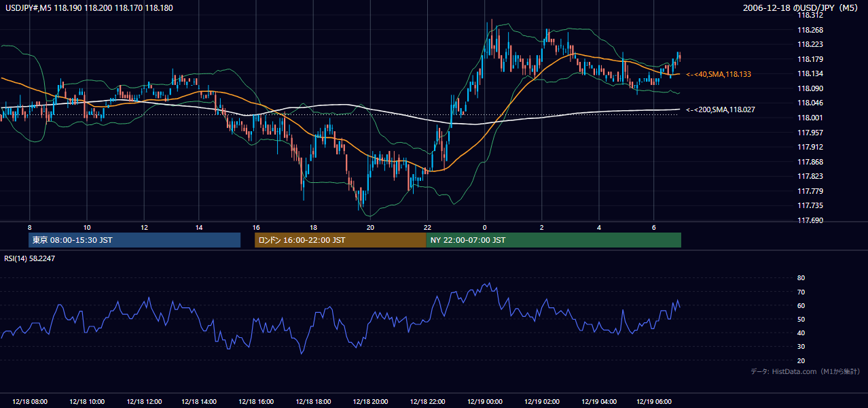The image size is (868, 408).
Task: Click the 117.690 price axis label
Action: pos(810,220)
